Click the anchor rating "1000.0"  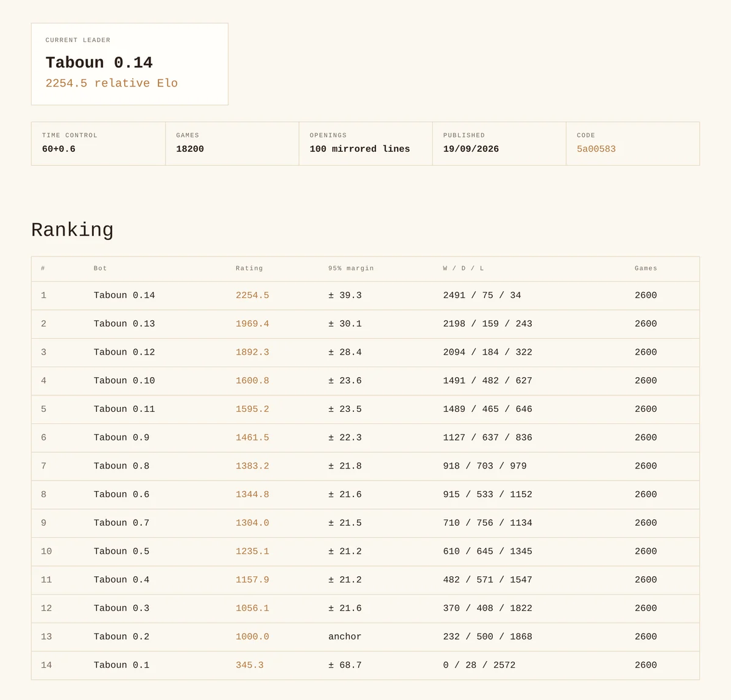coord(252,637)
